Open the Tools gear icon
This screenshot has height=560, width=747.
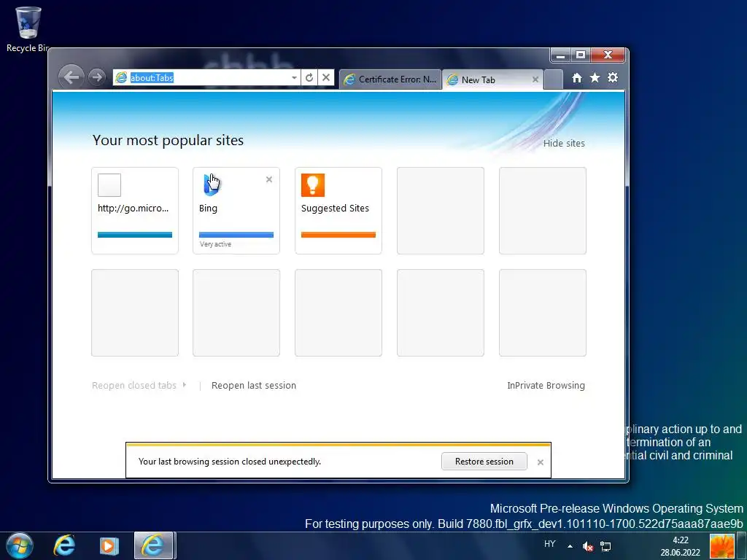(x=613, y=77)
